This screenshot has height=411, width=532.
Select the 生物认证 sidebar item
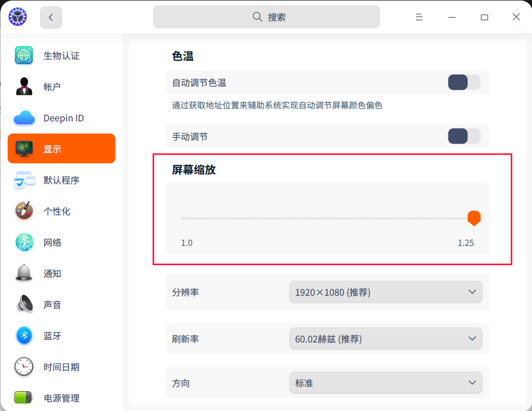pyautogui.click(x=61, y=56)
